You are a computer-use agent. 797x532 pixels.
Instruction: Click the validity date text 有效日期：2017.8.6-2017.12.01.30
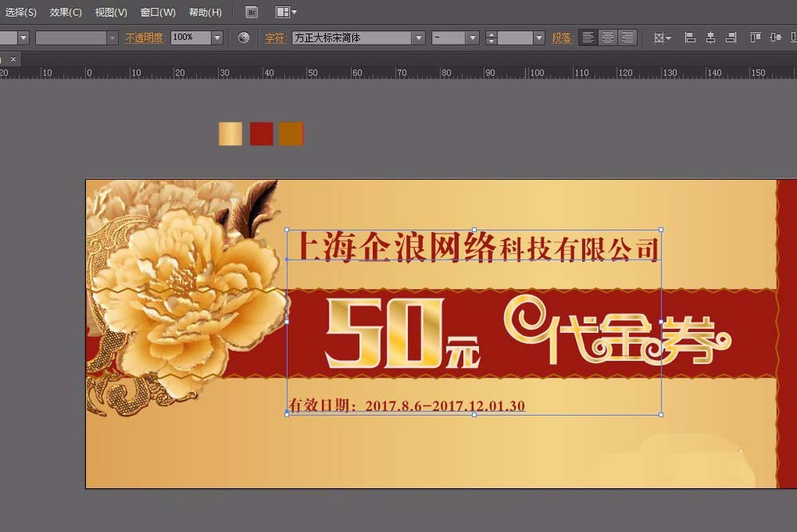coord(406,405)
